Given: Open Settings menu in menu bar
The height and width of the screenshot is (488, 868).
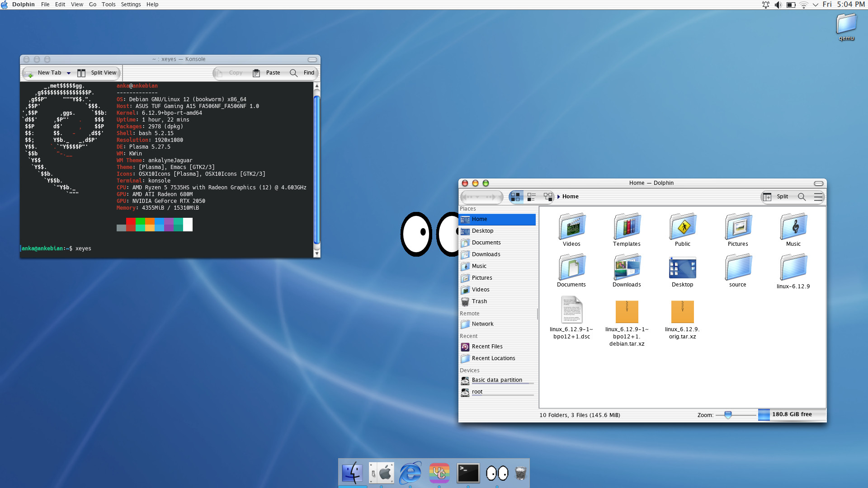Looking at the screenshot, I should tap(131, 5).
